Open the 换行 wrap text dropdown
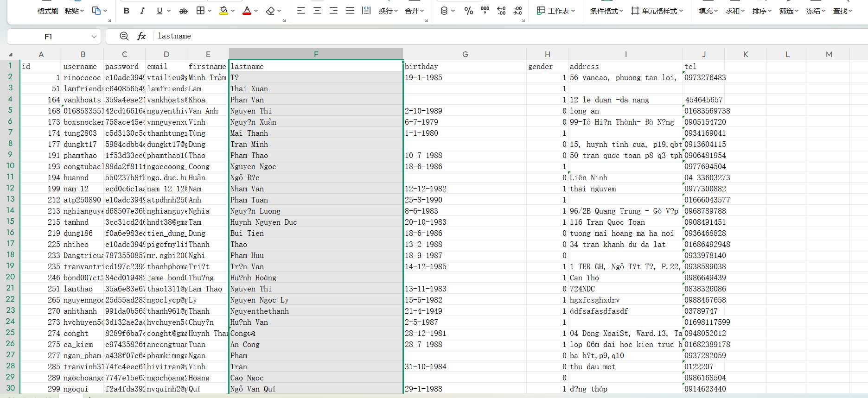 click(388, 11)
